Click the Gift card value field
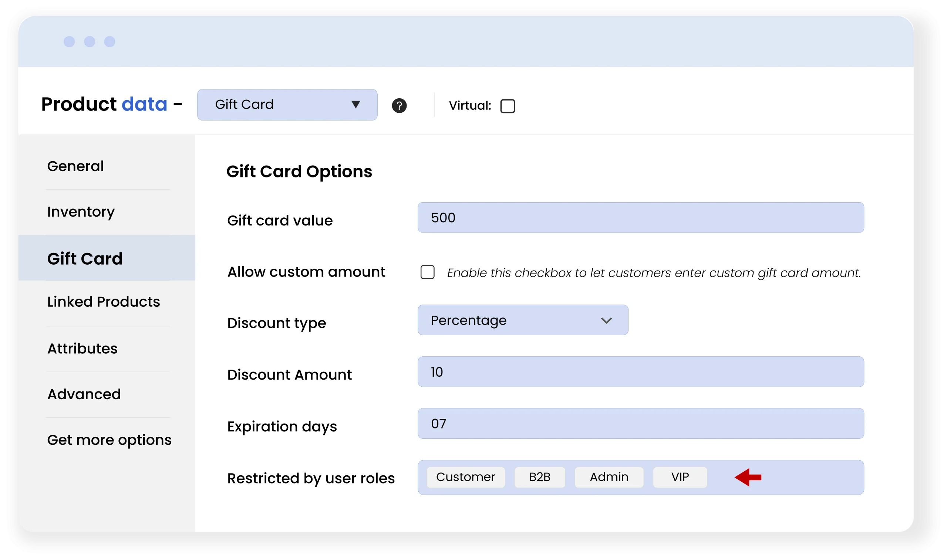The width and height of the screenshot is (947, 560). (x=640, y=218)
